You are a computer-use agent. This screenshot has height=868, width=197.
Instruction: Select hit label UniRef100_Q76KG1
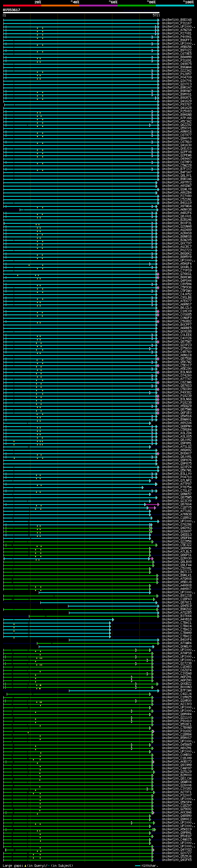[x=177, y=274]
